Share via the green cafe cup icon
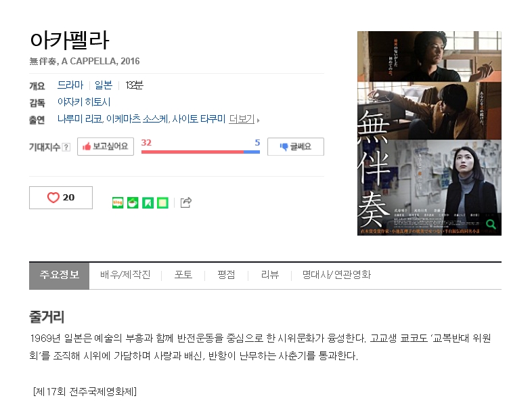The width and height of the screenshot is (532, 413). point(133,202)
